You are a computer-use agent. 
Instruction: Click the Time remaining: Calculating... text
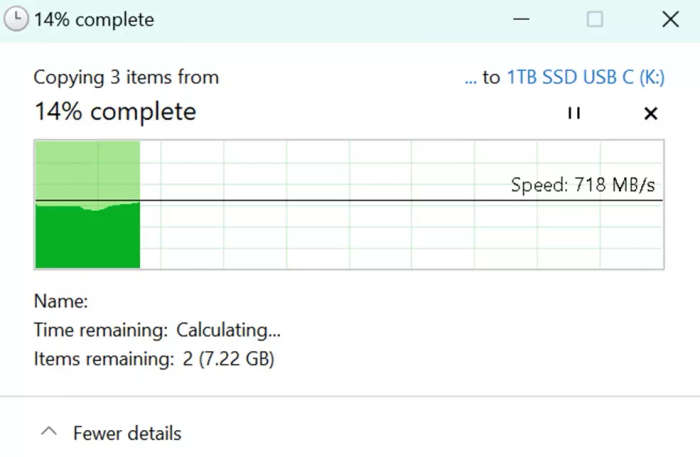point(157,330)
